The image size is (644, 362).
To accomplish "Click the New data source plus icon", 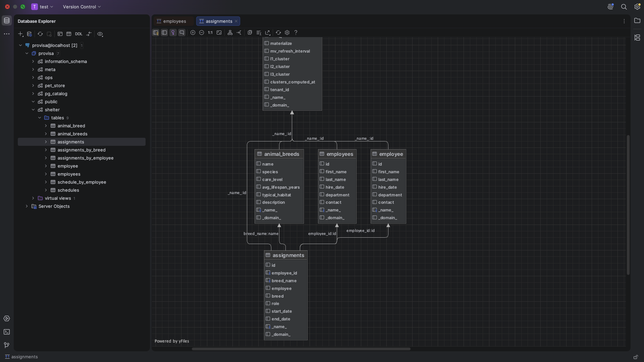I will pos(20,34).
